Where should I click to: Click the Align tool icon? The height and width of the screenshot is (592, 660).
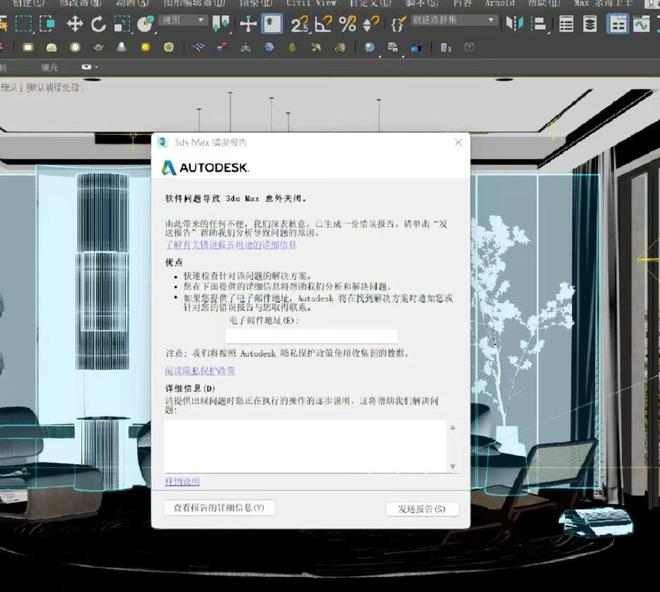[x=538, y=24]
